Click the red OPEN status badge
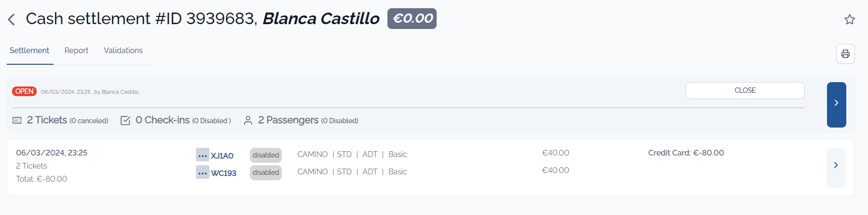868x215 pixels. coord(24,91)
